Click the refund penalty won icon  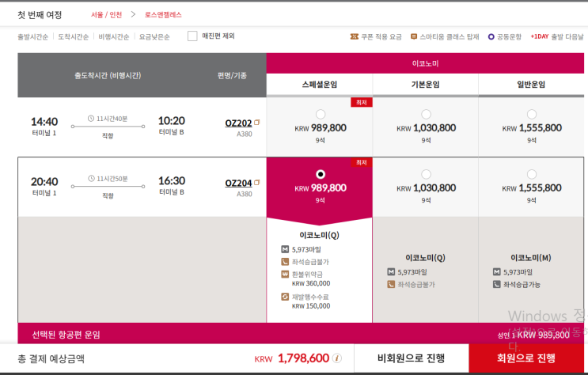(x=285, y=274)
